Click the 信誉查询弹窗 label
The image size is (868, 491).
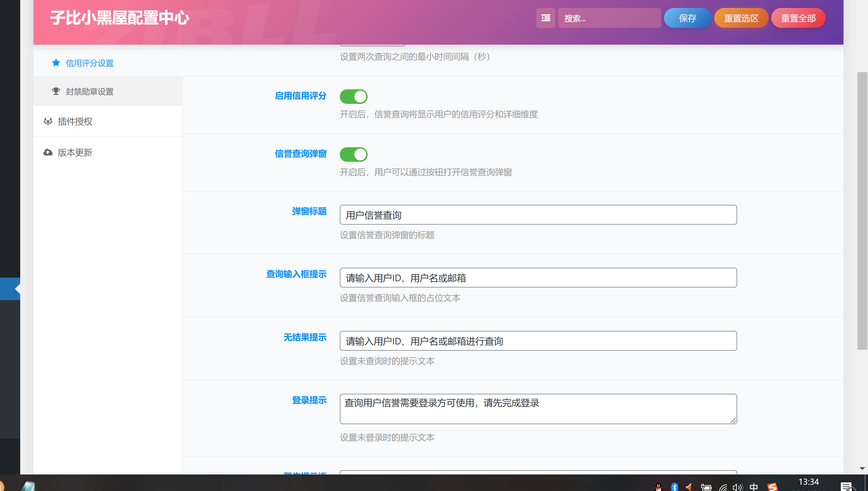coord(300,154)
